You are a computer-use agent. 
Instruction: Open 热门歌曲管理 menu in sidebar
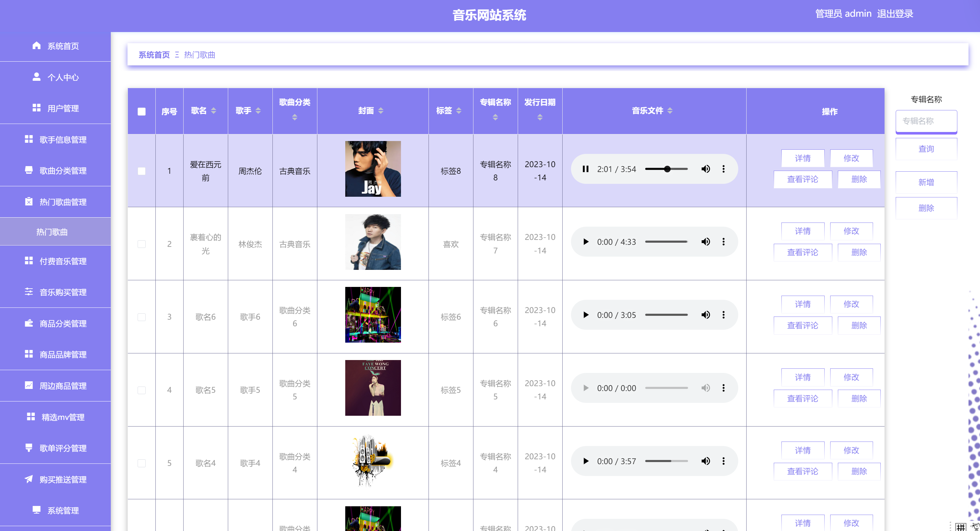click(x=55, y=202)
